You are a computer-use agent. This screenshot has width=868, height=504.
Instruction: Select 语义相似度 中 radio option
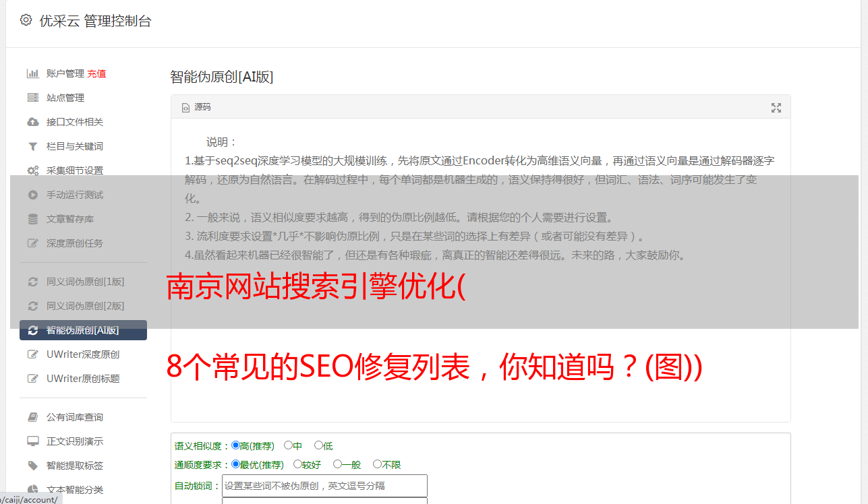[x=288, y=445]
